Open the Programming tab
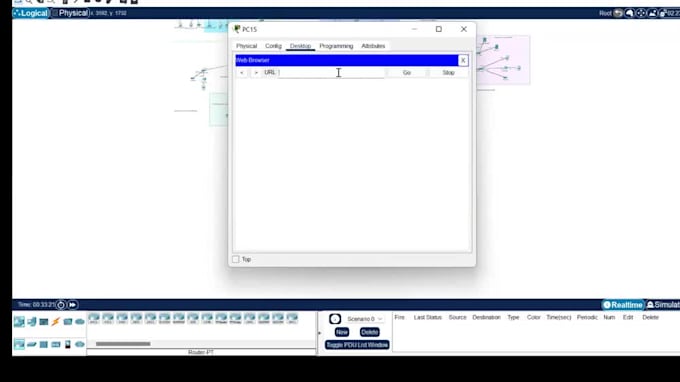 click(x=336, y=46)
